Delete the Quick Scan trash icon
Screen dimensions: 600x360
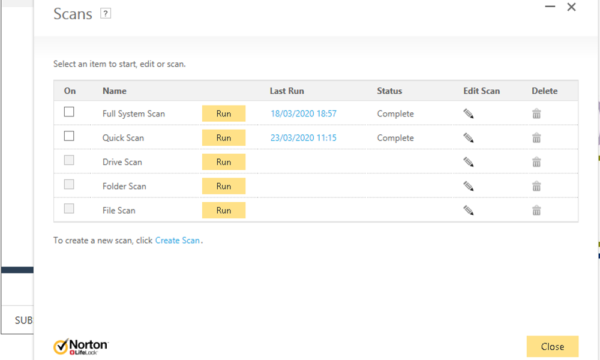(536, 138)
